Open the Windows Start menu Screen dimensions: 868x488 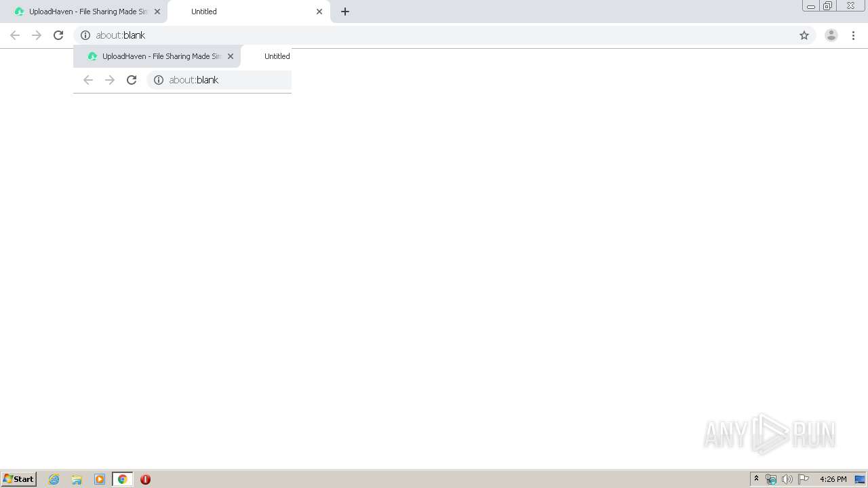point(19,479)
